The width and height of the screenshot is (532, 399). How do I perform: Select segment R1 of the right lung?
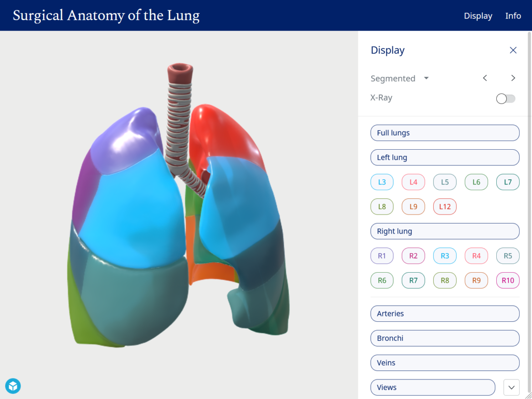(x=382, y=256)
